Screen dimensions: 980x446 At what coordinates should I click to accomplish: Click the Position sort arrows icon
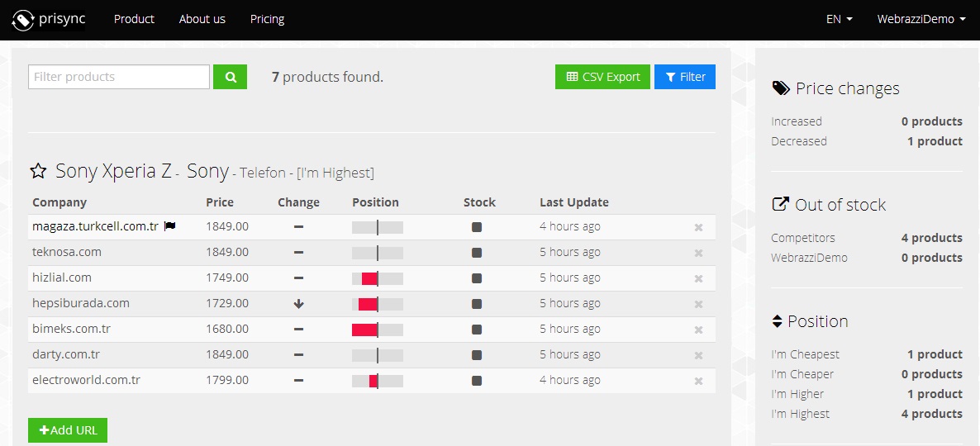click(777, 321)
